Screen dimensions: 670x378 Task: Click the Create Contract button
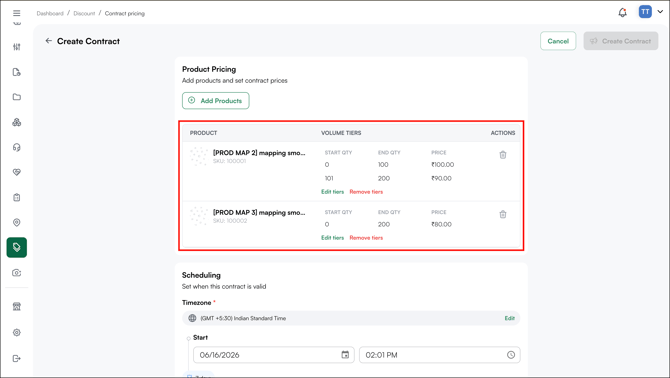(x=621, y=41)
